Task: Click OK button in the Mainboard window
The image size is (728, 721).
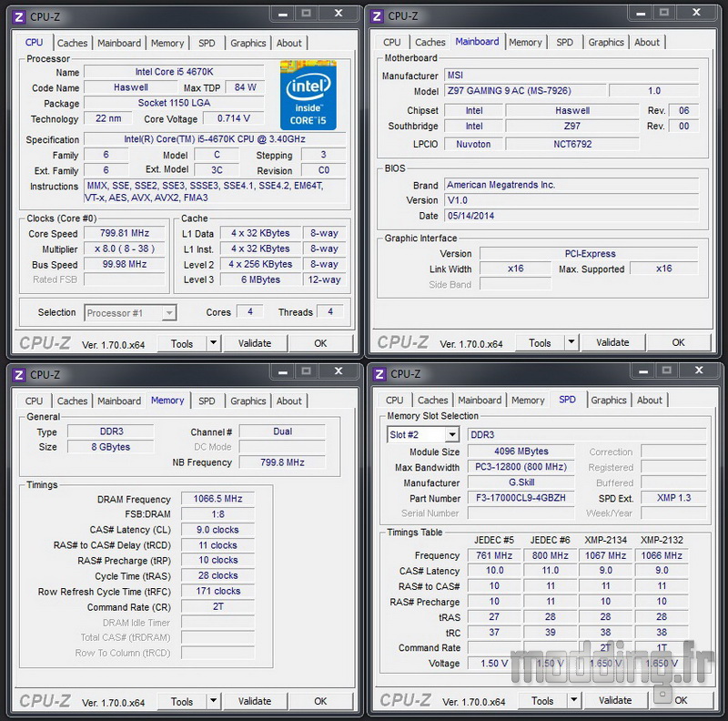Action: click(678, 342)
